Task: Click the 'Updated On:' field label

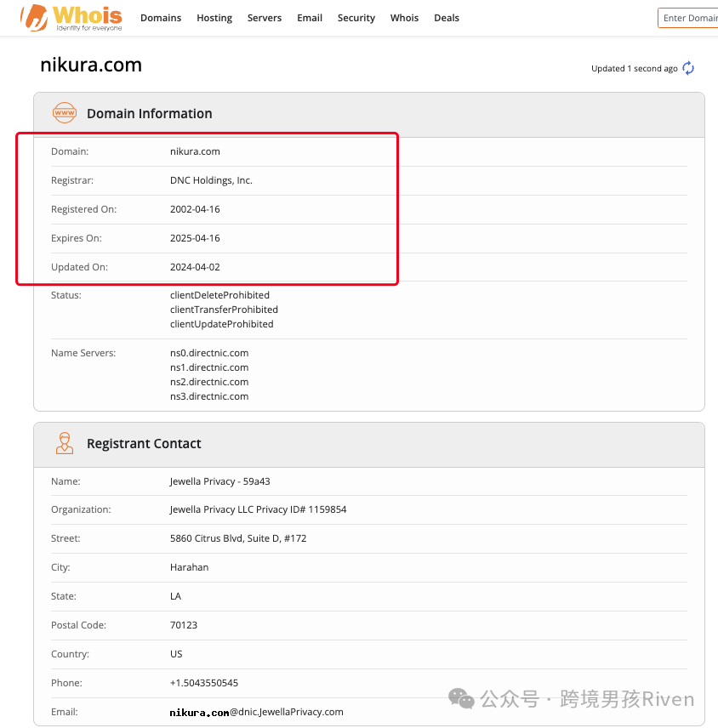Action: (x=79, y=267)
